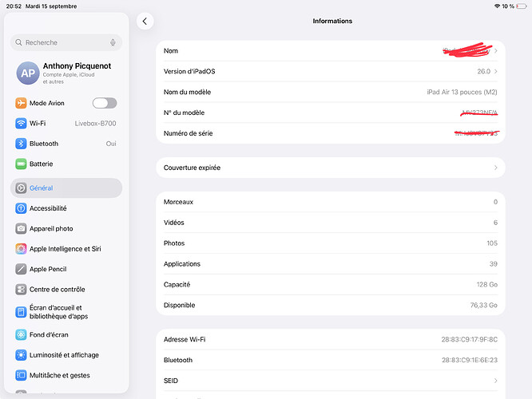Tap the Mode Avion airplane icon
The width and height of the screenshot is (532, 399).
(x=21, y=103)
